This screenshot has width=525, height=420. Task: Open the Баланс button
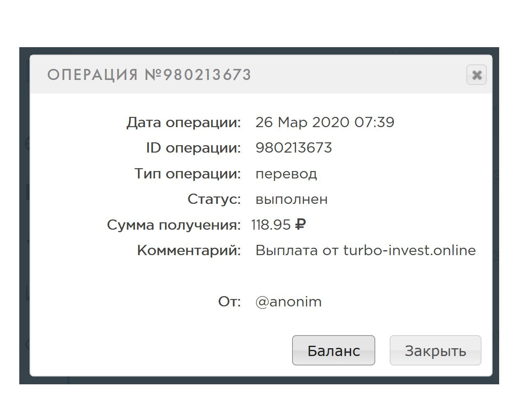click(333, 350)
